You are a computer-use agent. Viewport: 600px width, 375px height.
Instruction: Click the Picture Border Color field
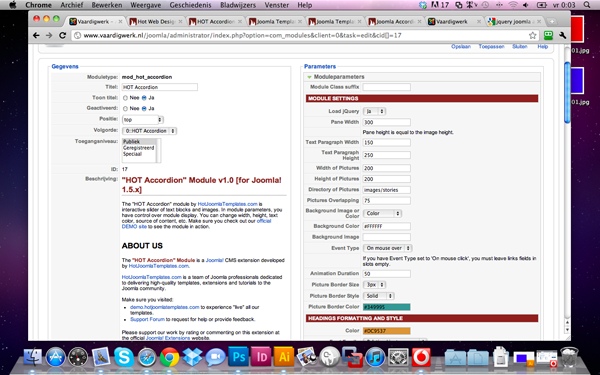coord(386,307)
